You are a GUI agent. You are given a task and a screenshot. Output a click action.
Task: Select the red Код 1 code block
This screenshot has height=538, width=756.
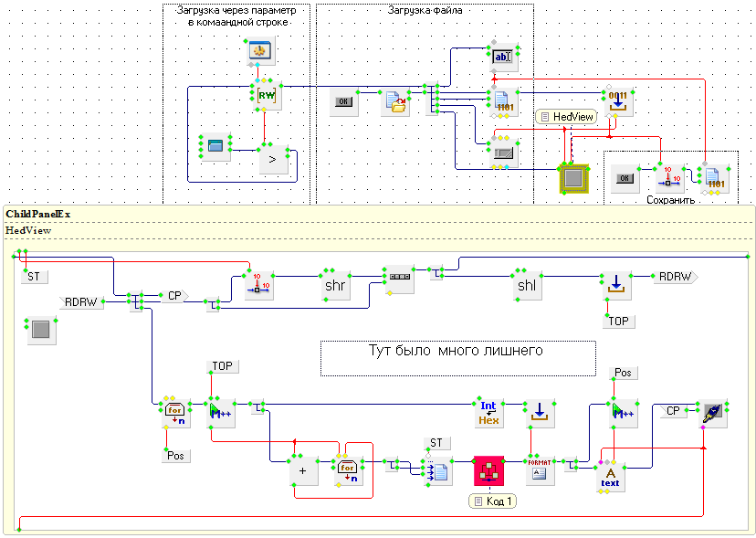[x=488, y=471]
